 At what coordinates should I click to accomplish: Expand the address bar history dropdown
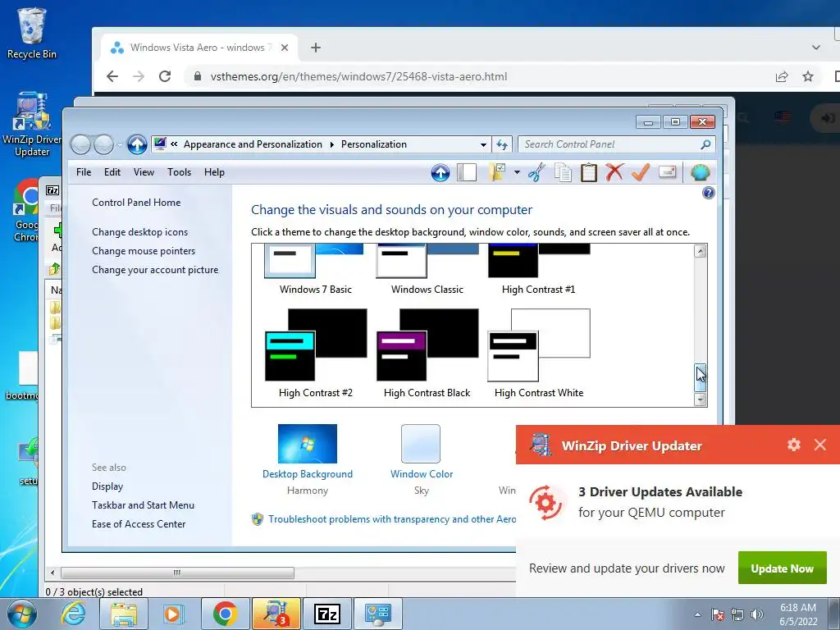483,144
